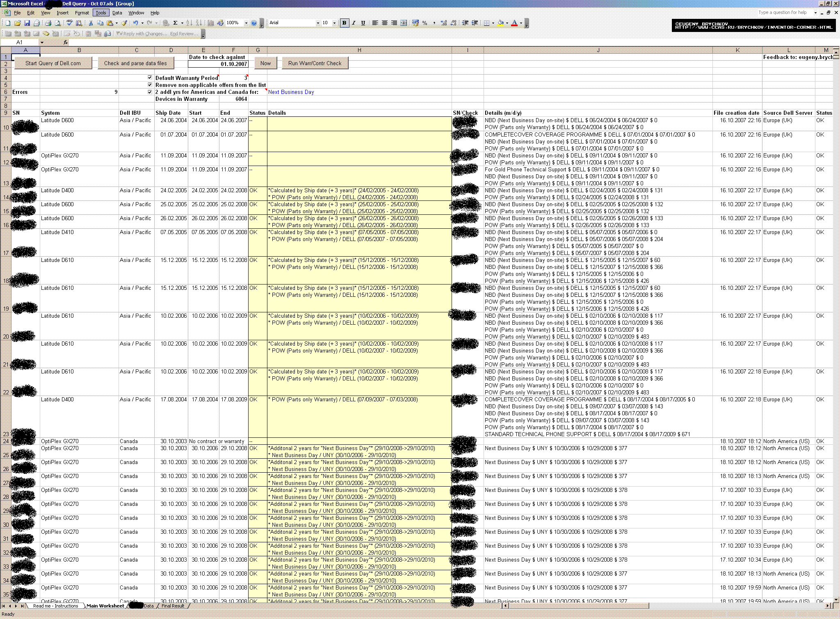Click Check and parse data files button
This screenshot has height=619, width=840.
pos(135,63)
